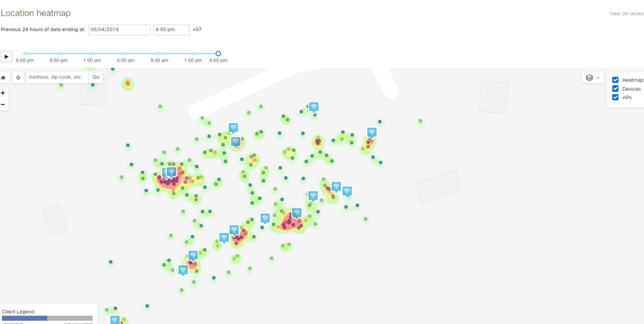
Task: Click the locate/crosshair icon
Action: click(x=18, y=77)
